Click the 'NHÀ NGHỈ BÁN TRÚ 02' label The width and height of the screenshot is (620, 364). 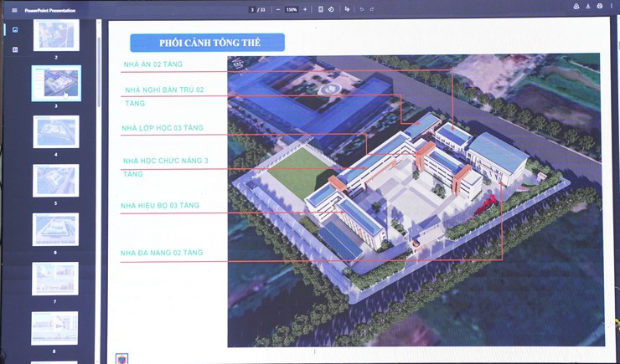pos(164,90)
